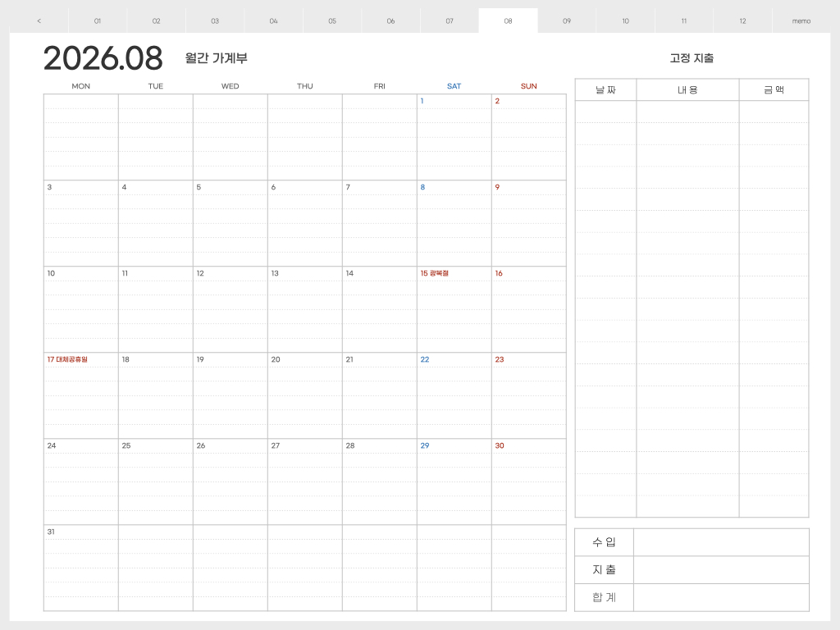This screenshot has height=630, width=840.
Task: Click the day 3 cell
Action: pos(81,223)
